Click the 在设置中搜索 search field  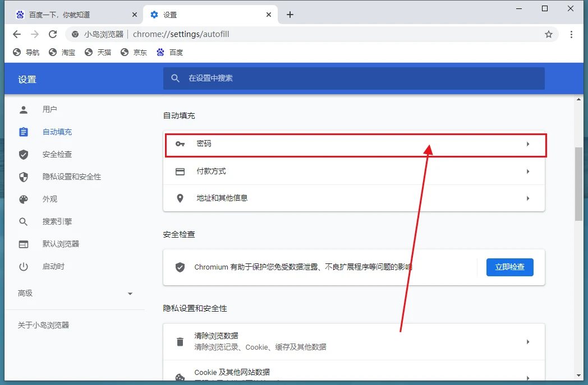(x=359, y=78)
